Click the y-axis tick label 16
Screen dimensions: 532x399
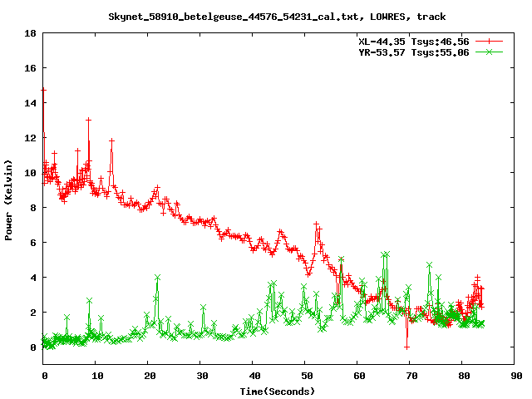coord(30,68)
